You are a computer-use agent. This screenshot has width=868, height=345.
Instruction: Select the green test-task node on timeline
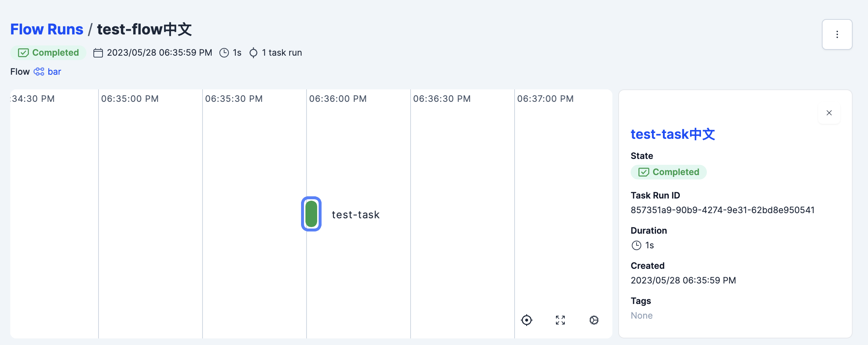click(311, 214)
